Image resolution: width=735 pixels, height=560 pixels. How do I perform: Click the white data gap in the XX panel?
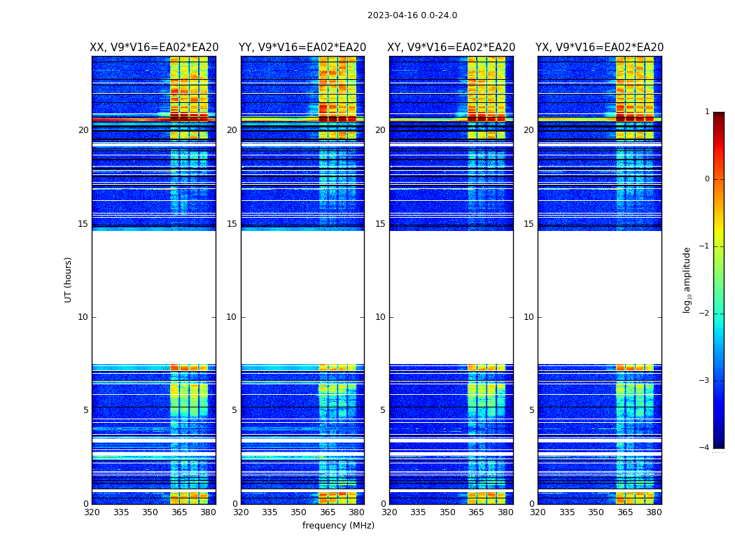pos(154,297)
